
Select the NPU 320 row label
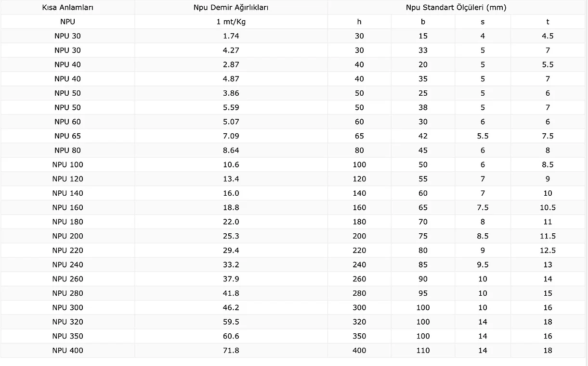[68, 322]
